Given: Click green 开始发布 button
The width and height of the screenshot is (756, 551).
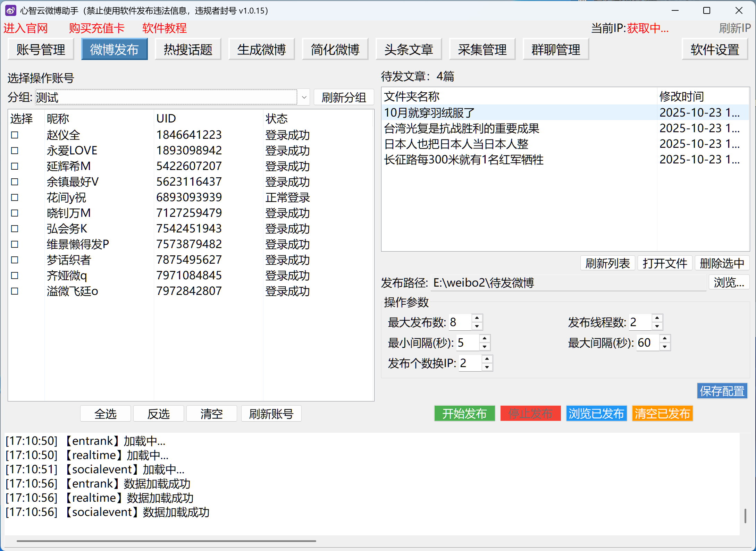Looking at the screenshot, I should coord(464,413).
